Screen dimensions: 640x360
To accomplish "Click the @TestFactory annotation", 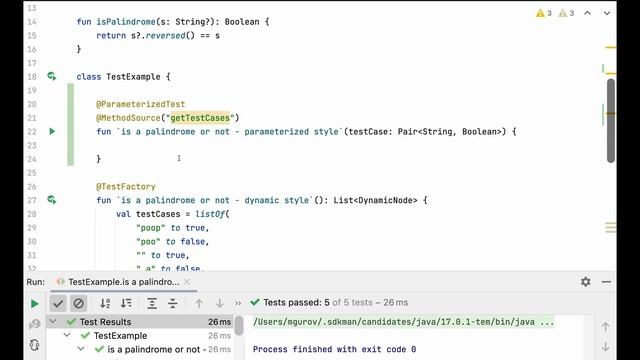I will tap(126, 187).
